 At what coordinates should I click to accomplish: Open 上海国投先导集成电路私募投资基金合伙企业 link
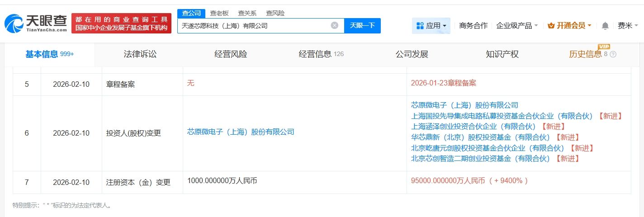point(502,116)
